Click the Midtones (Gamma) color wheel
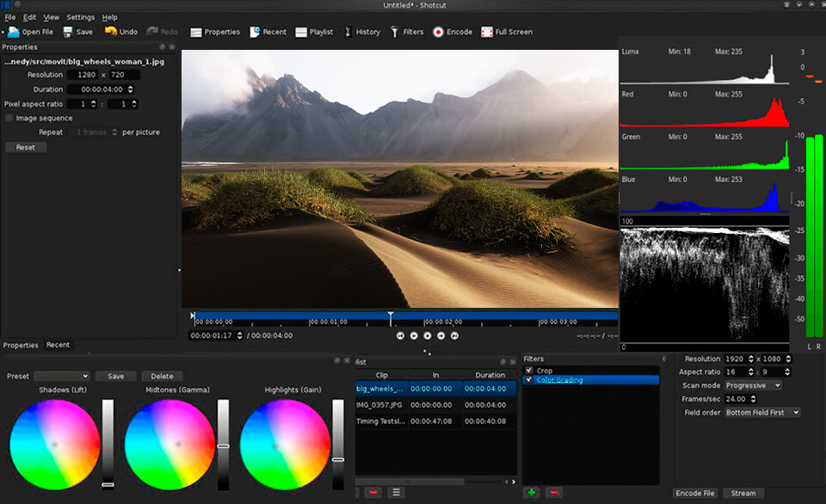The height and width of the screenshot is (504, 826). point(169,444)
